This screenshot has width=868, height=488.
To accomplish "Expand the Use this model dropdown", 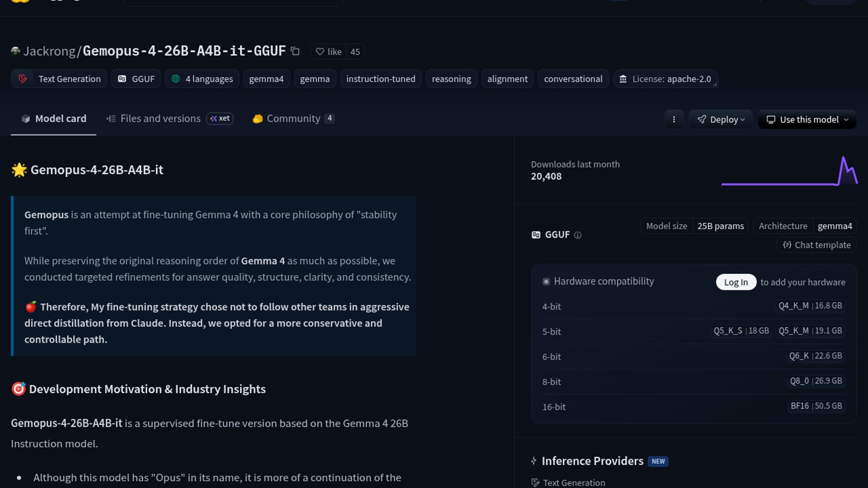I will 807,119.
